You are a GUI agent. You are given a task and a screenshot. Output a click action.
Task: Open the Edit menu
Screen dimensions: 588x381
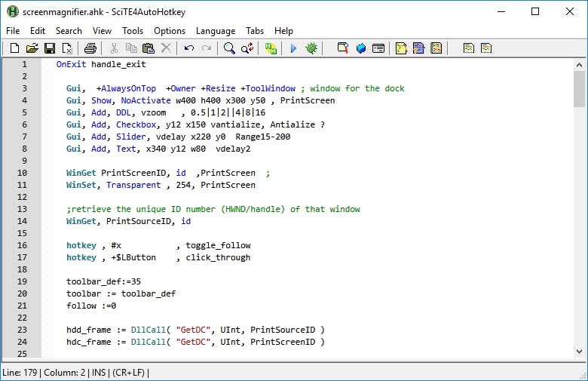[x=38, y=31]
